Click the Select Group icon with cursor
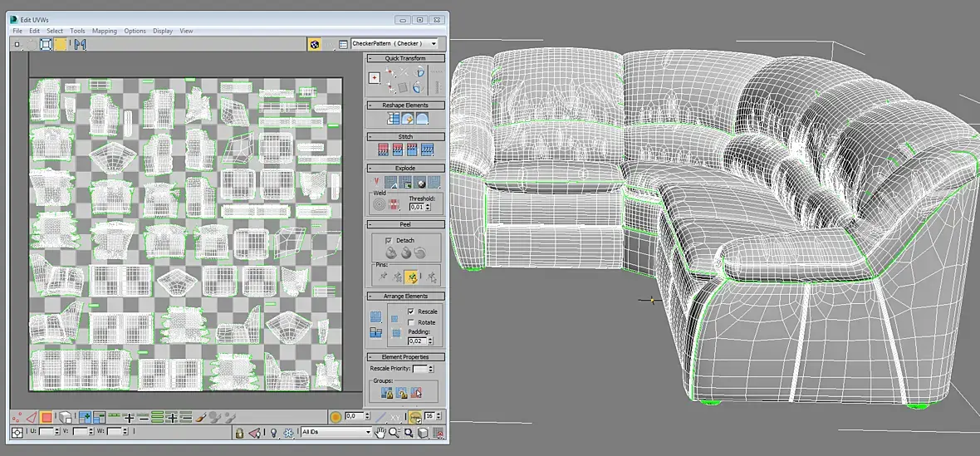The width and height of the screenshot is (980, 456). tap(416, 393)
